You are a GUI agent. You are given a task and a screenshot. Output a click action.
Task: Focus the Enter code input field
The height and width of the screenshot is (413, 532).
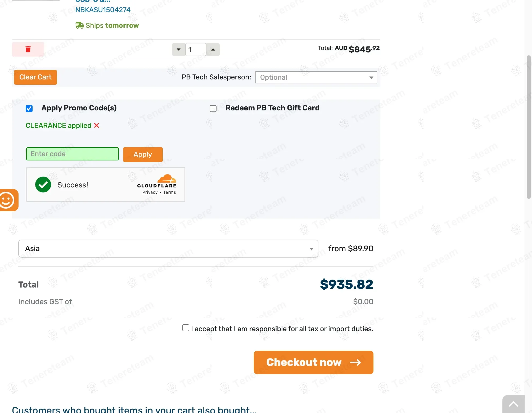pos(72,154)
